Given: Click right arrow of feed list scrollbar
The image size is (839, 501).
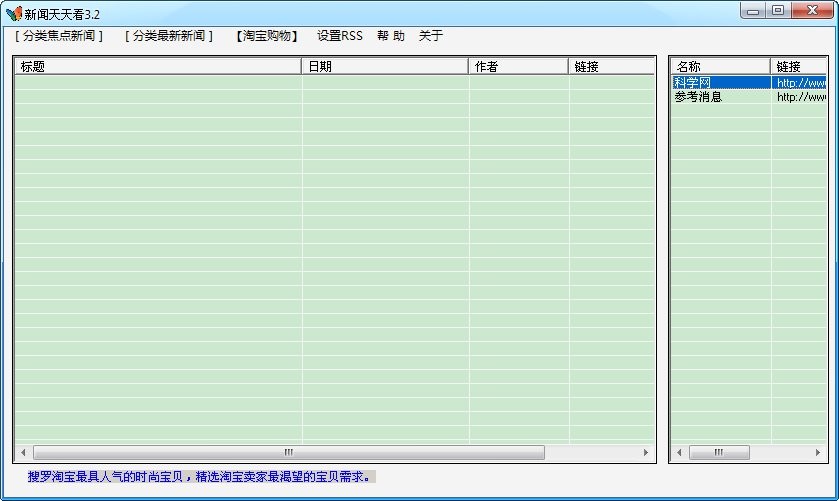Looking at the screenshot, I should (x=818, y=452).
